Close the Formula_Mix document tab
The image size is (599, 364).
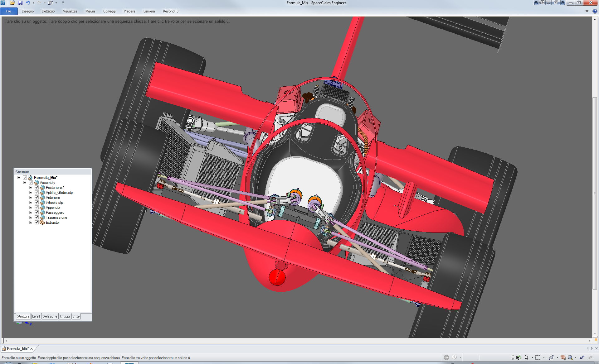(32, 349)
